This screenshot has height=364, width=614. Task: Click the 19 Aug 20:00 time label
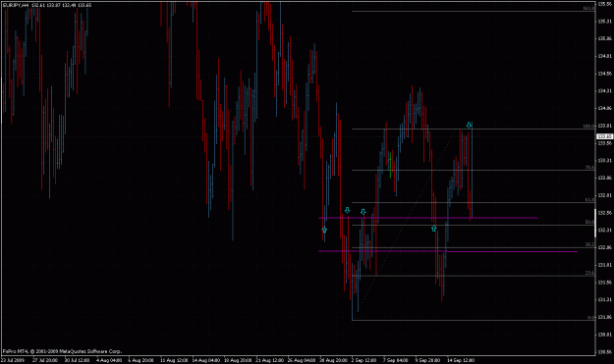[x=238, y=360]
